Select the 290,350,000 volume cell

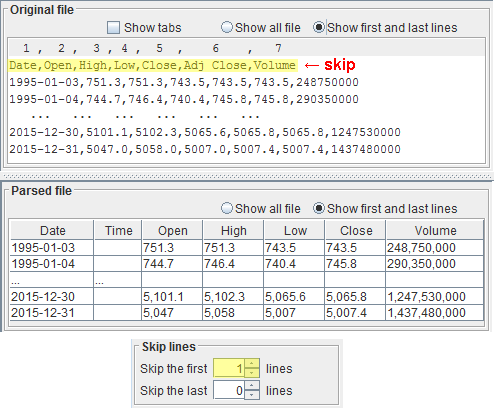click(x=435, y=264)
